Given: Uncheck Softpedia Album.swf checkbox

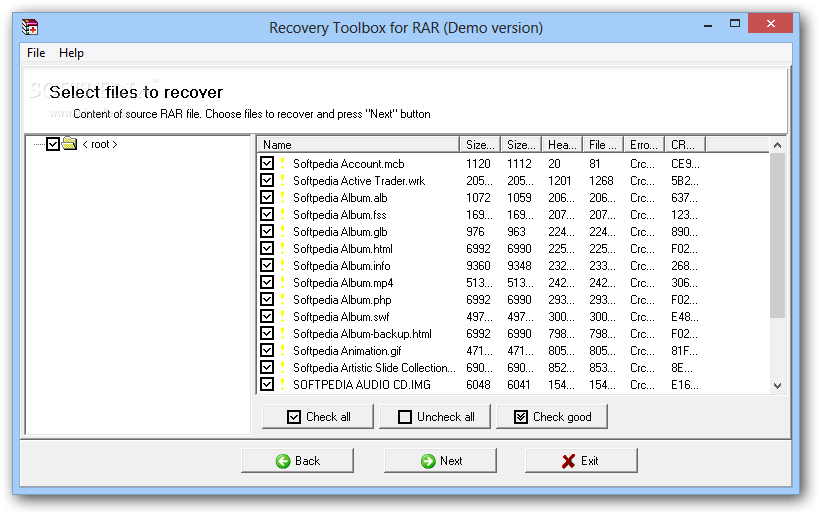Looking at the screenshot, I should (267, 316).
